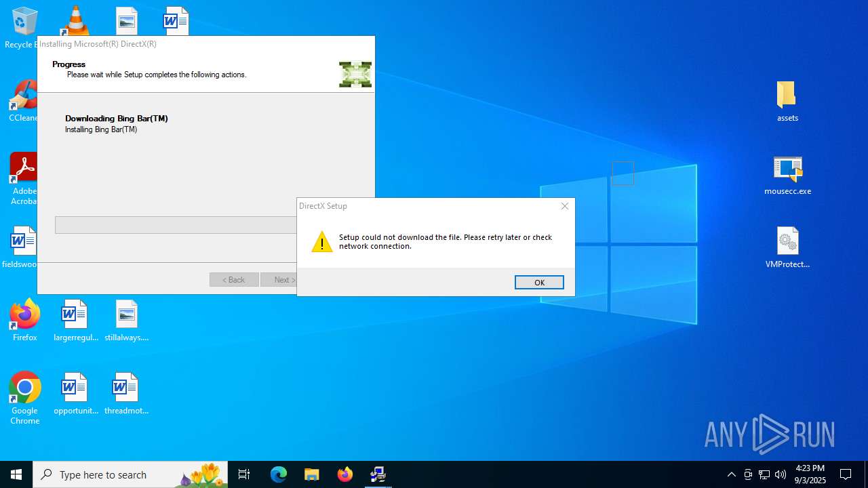Viewport: 868px width, 488px height.
Task: Click the disabled Back button in the installer
Action: (x=234, y=280)
